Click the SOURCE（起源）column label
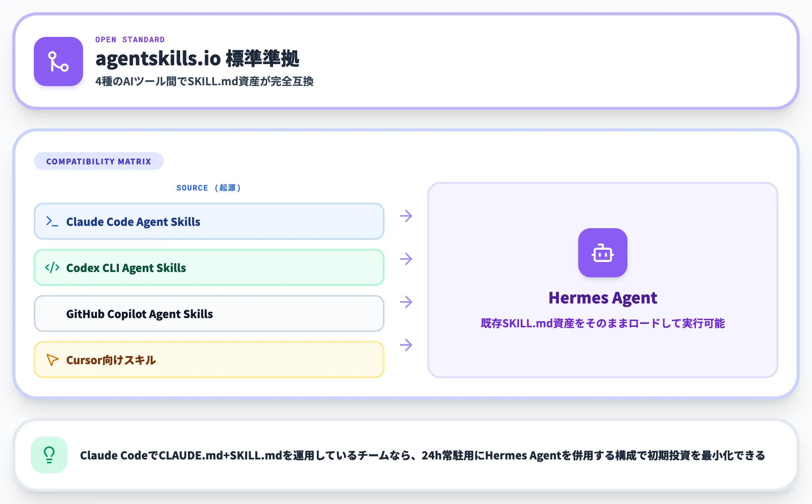 pyautogui.click(x=209, y=188)
